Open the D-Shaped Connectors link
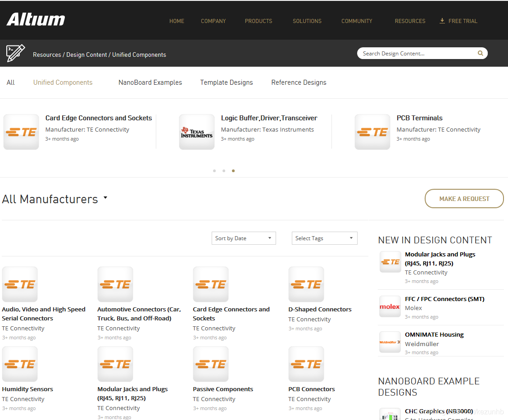Screen dimensions: 508x420 [320, 310]
